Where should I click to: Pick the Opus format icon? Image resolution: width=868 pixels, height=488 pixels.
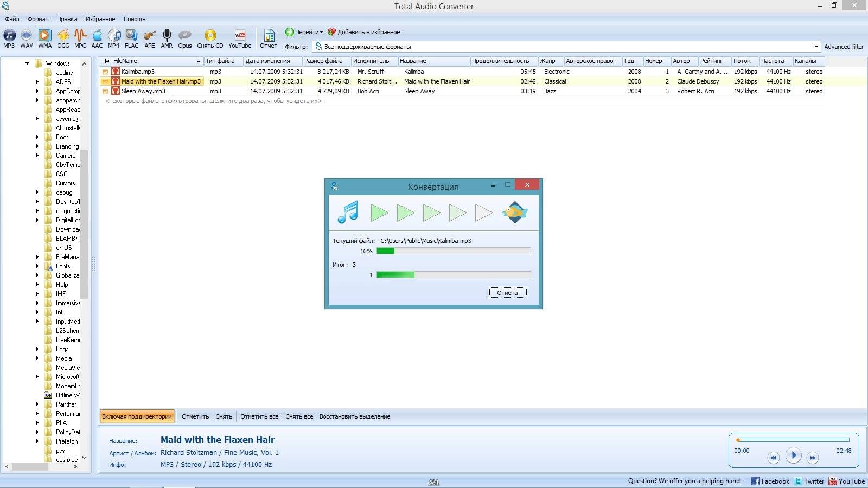pyautogui.click(x=185, y=38)
